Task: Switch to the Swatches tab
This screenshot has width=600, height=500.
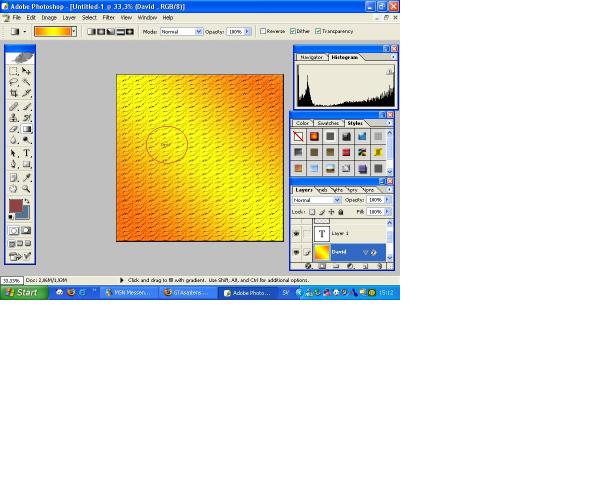Action: 326,123
